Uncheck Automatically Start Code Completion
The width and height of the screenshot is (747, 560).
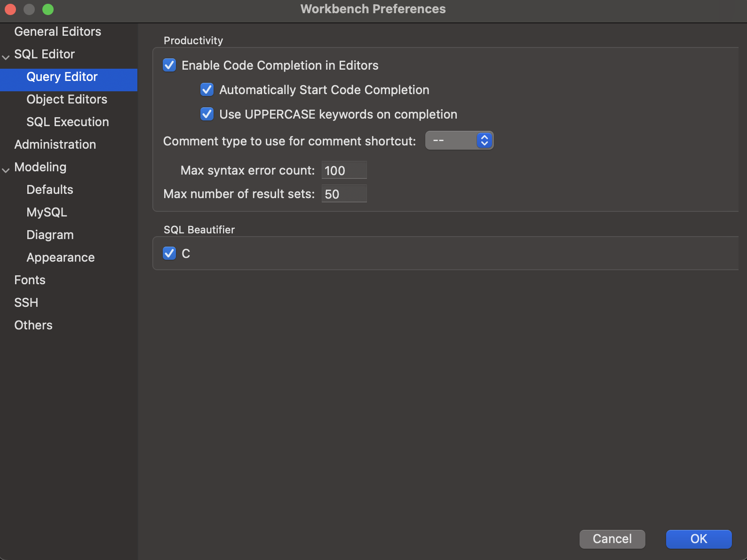(x=207, y=89)
